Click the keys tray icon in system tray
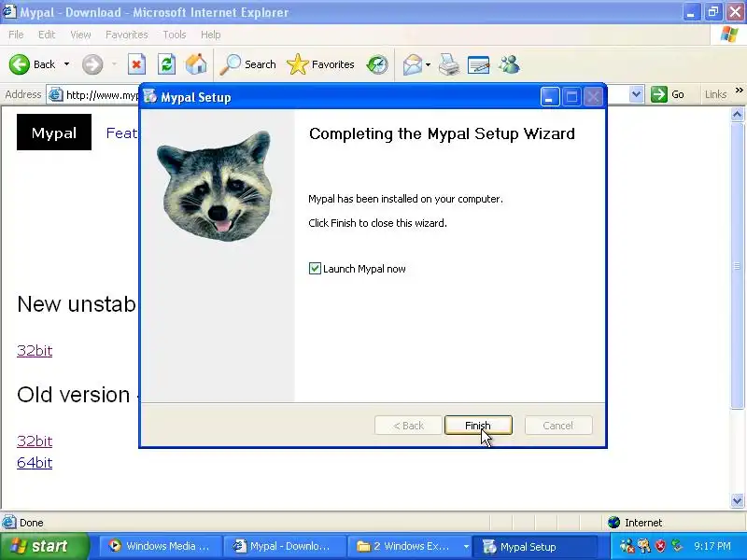Viewport: 747px width, 560px height. coord(644,546)
